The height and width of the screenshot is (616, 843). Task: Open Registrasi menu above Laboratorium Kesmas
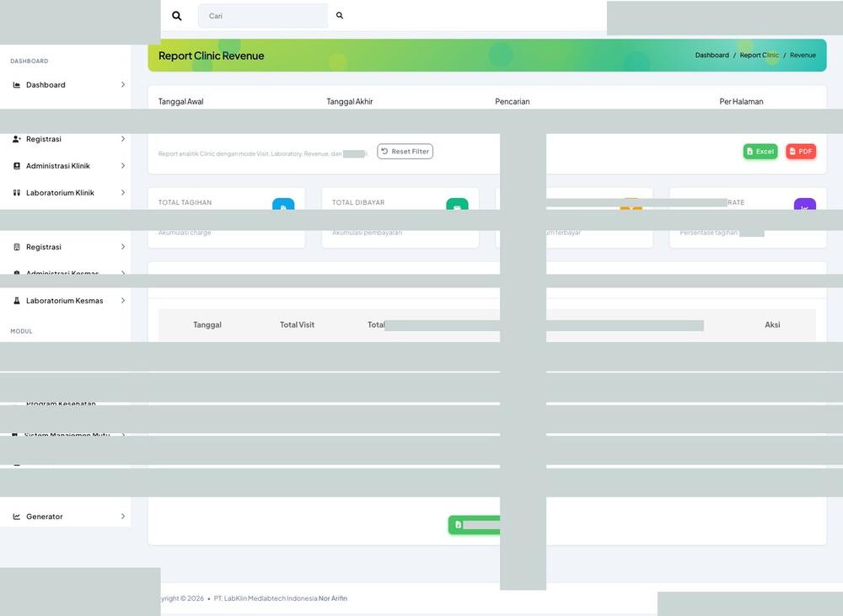[x=66, y=247]
